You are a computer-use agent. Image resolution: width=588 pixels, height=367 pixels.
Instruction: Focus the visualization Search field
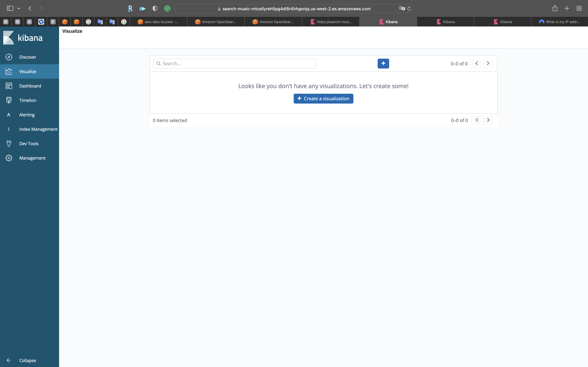coord(234,64)
